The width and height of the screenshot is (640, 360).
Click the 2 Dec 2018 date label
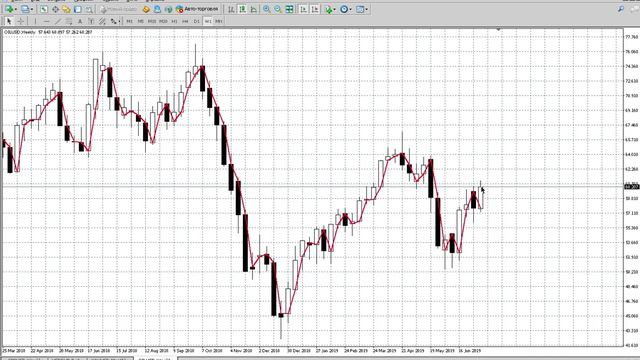point(269,351)
